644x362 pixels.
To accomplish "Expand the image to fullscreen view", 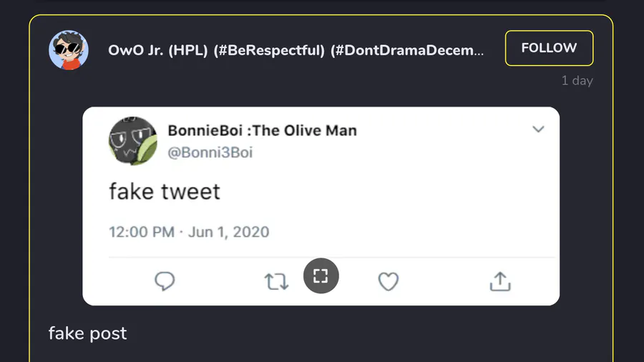I will tap(321, 275).
